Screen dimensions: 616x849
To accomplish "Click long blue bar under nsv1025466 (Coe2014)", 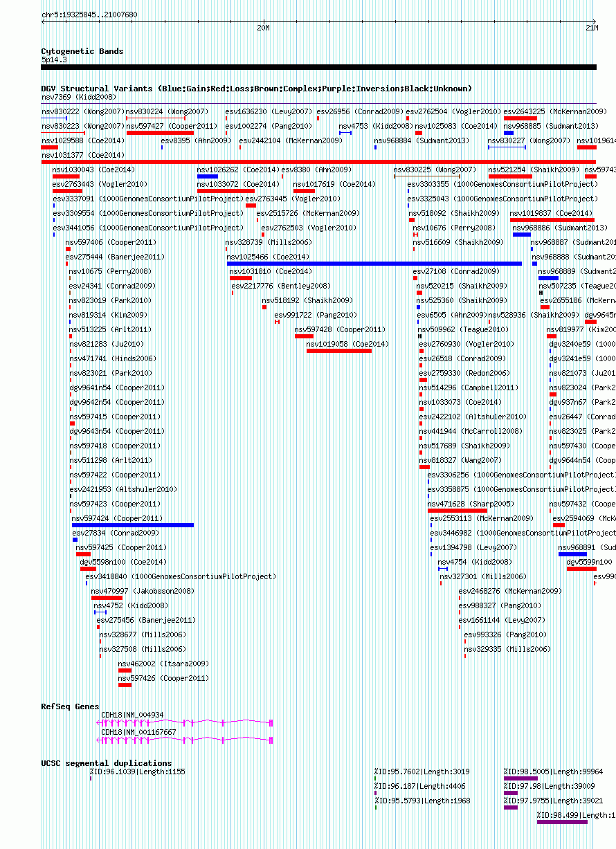I will pyautogui.click(x=374, y=264).
